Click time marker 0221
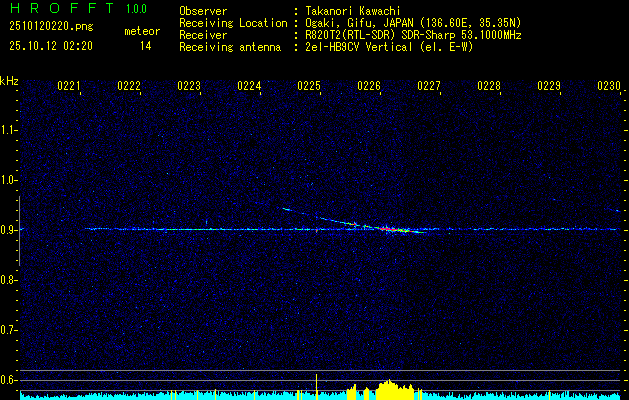This screenshot has height=400, width=629. tap(69, 86)
